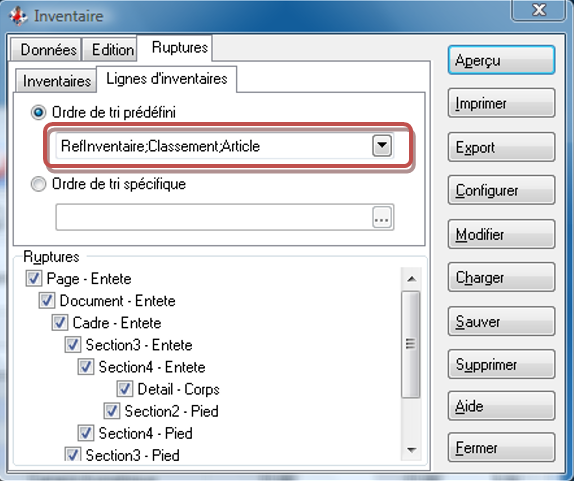Image resolution: width=574 pixels, height=481 pixels.
Task: Select the 'Ordre de tri prédéfini' radio button
Action: click(x=38, y=112)
